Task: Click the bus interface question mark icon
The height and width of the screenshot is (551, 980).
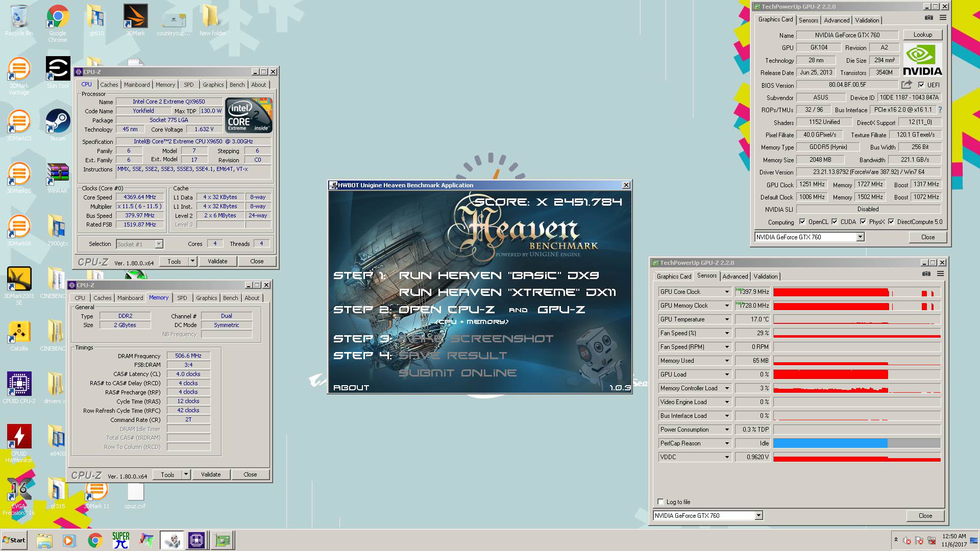Action: coord(940,110)
